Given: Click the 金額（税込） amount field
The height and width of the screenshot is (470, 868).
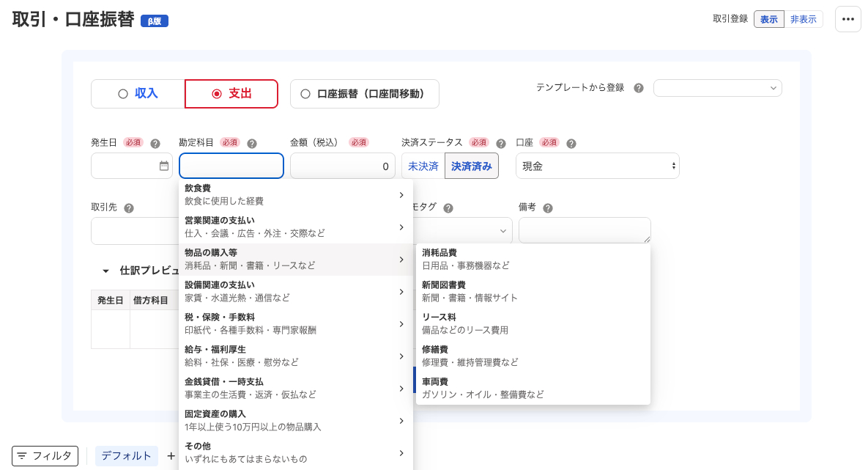Looking at the screenshot, I should click(x=343, y=166).
